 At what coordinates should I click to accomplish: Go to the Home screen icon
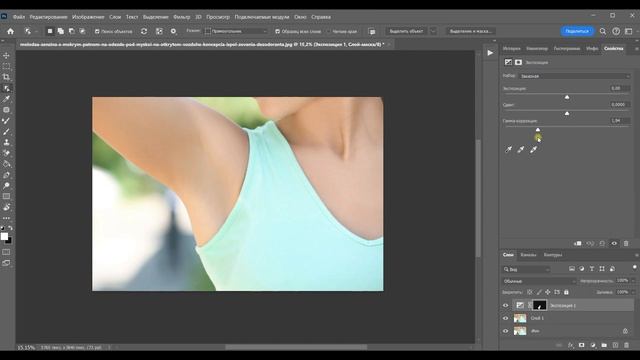[x=10, y=31]
